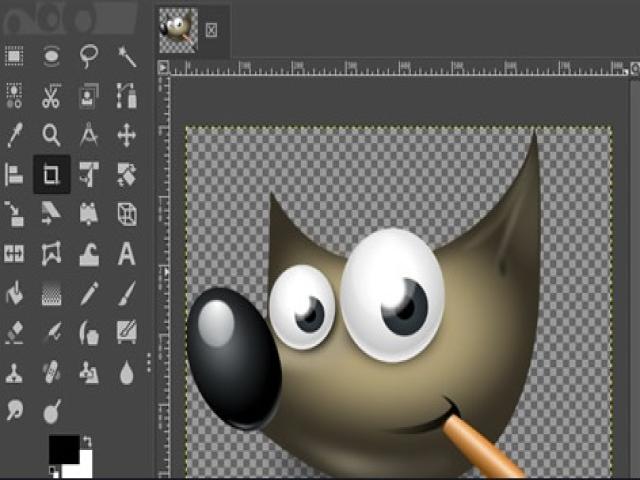This screenshot has height=480, width=640.
Task: Activate the Shear tool
Action: (51, 213)
